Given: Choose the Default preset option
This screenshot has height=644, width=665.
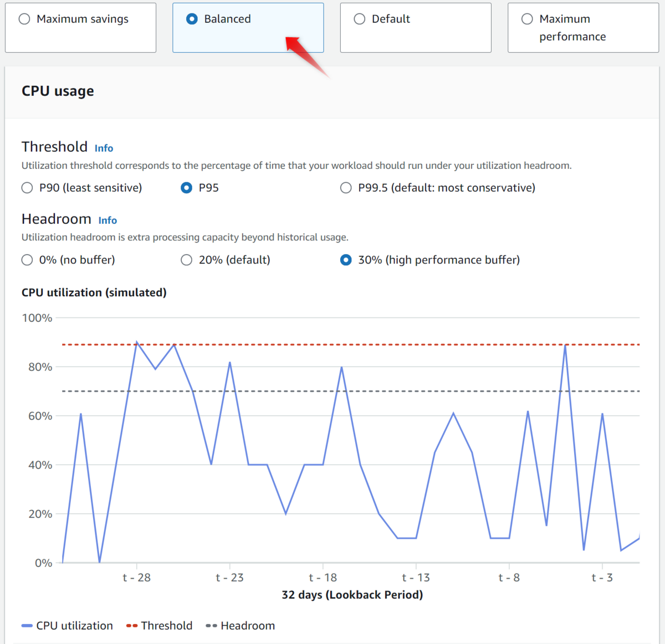Looking at the screenshot, I should point(416,28).
